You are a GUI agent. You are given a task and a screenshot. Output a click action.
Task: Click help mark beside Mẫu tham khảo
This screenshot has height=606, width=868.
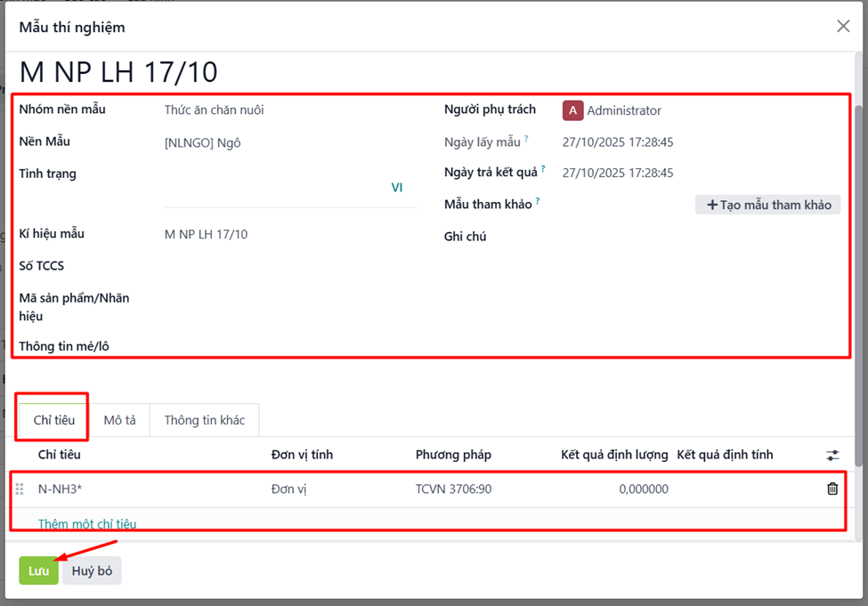[538, 202]
